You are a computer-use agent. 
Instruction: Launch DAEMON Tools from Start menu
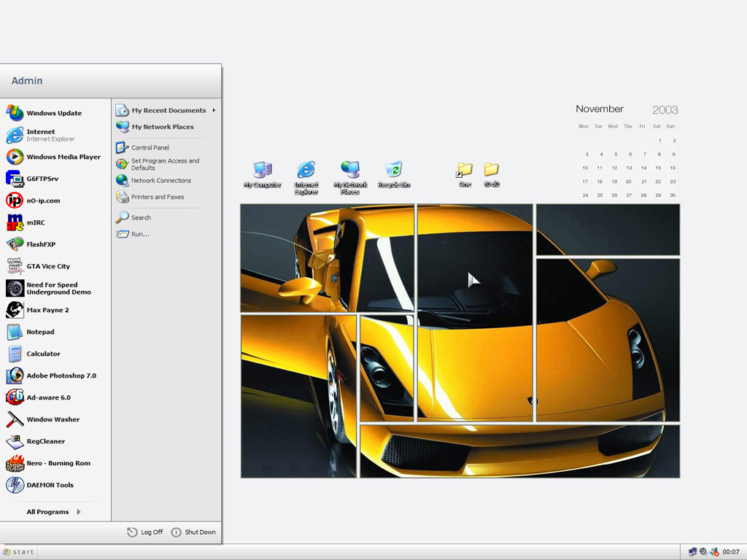point(50,485)
